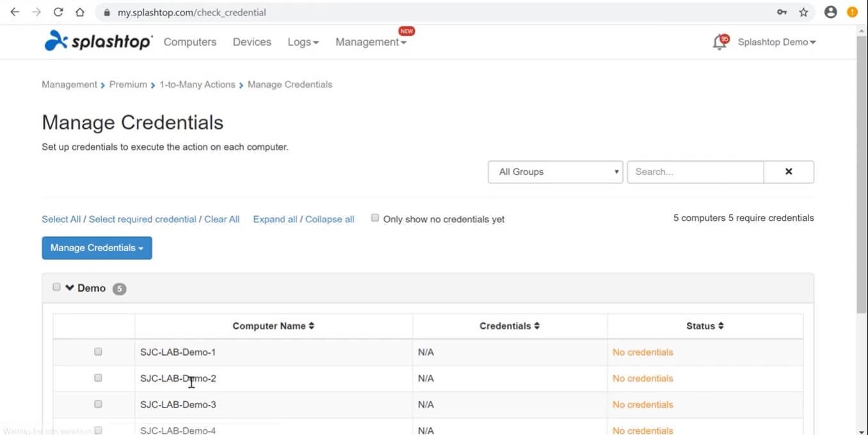Click the Management breadcrumb link

click(69, 85)
